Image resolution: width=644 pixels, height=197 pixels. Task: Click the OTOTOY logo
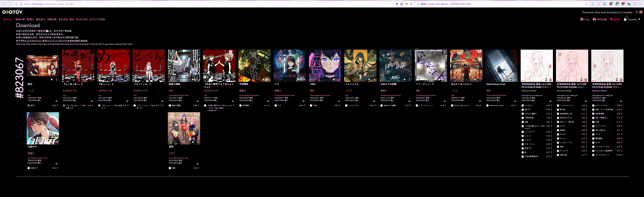12,12
